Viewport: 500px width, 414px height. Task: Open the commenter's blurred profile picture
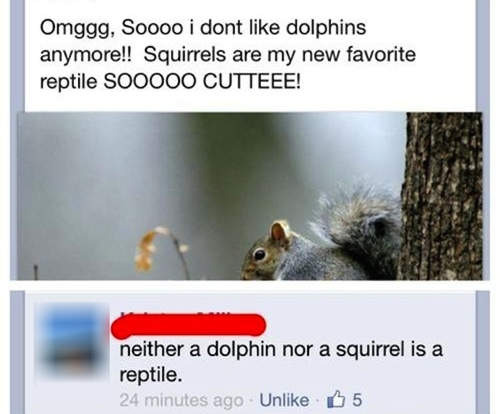[x=73, y=341]
